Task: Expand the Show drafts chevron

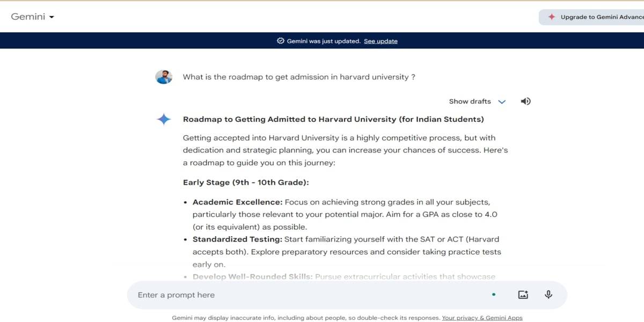Action: coord(502,101)
